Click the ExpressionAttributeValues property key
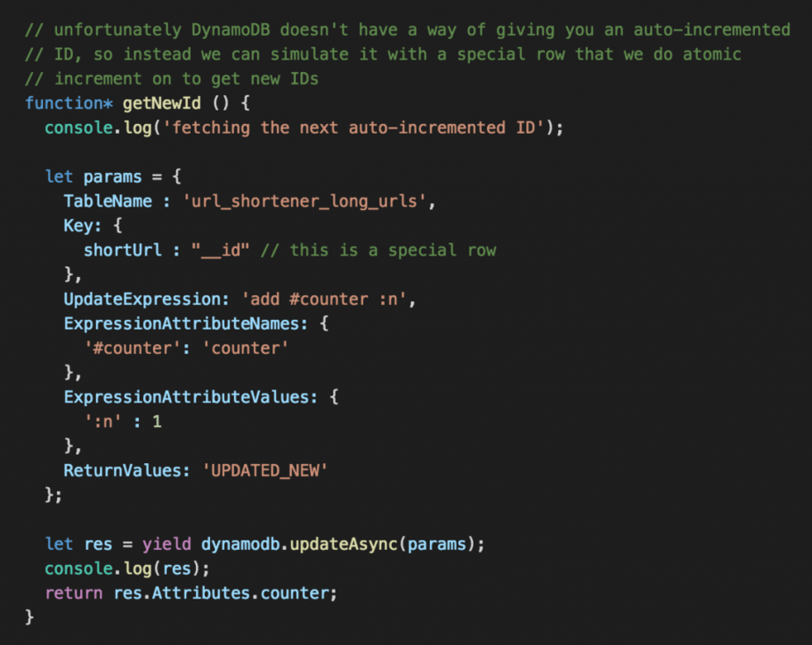Screen dimensions: 812x645 point(191,397)
